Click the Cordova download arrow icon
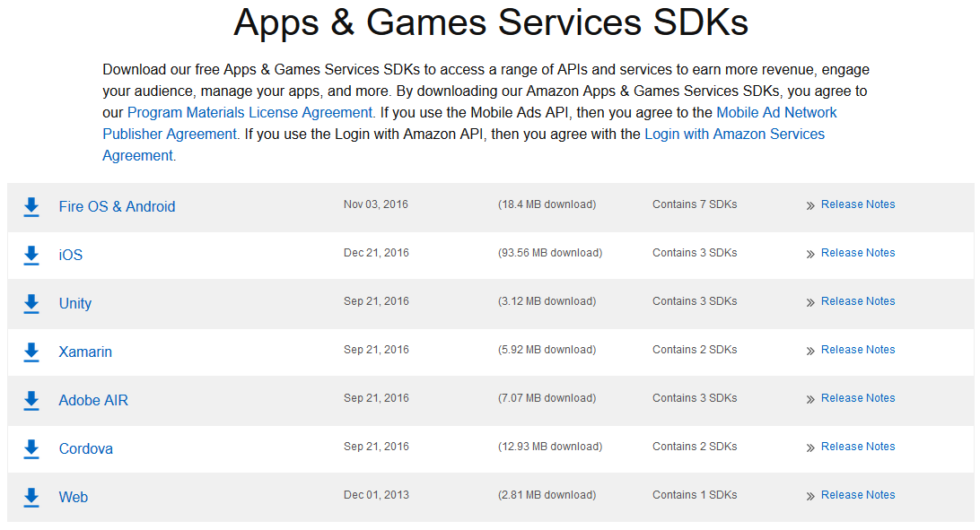980x530 pixels. pyautogui.click(x=31, y=449)
